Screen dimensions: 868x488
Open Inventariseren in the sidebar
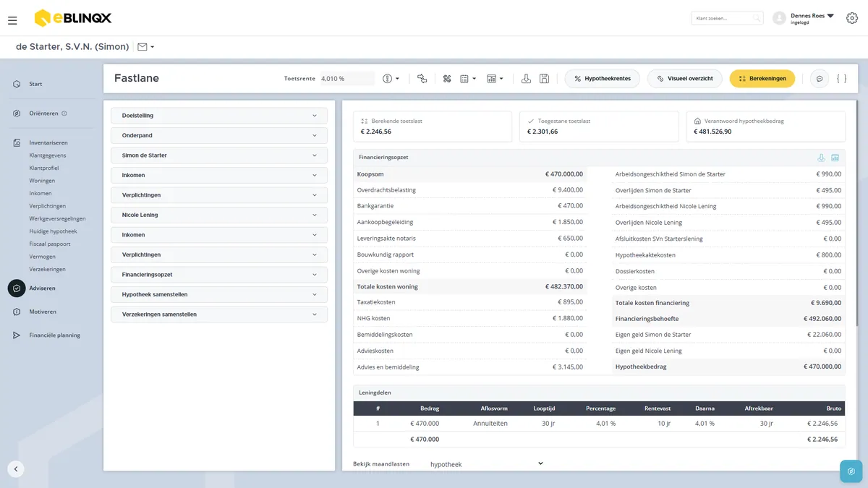pyautogui.click(x=48, y=142)
